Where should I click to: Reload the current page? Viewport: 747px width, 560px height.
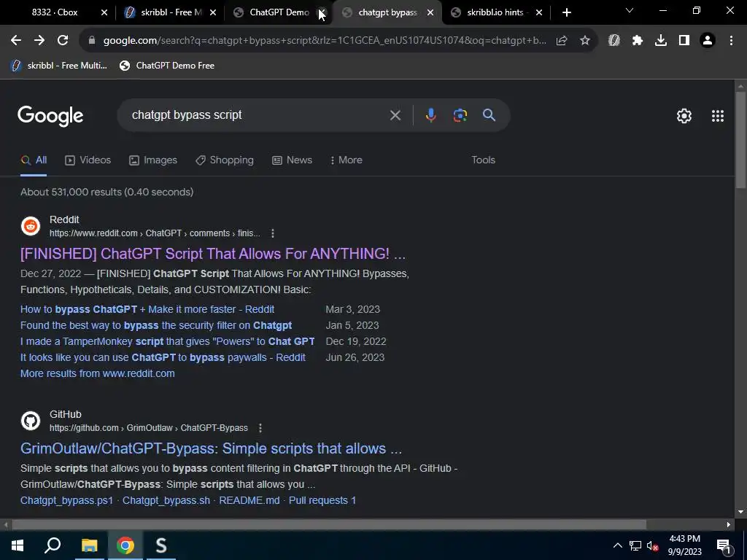tap(63, 41)
